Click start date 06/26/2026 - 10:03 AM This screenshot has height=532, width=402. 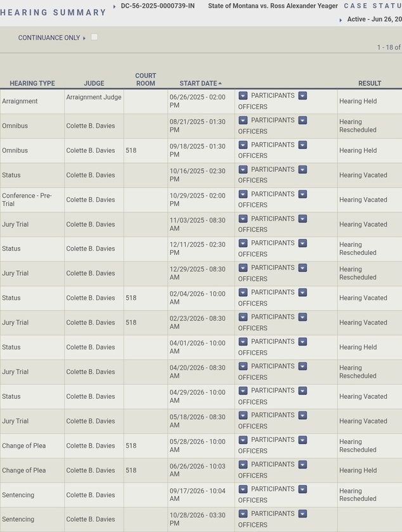coord(197,470)
